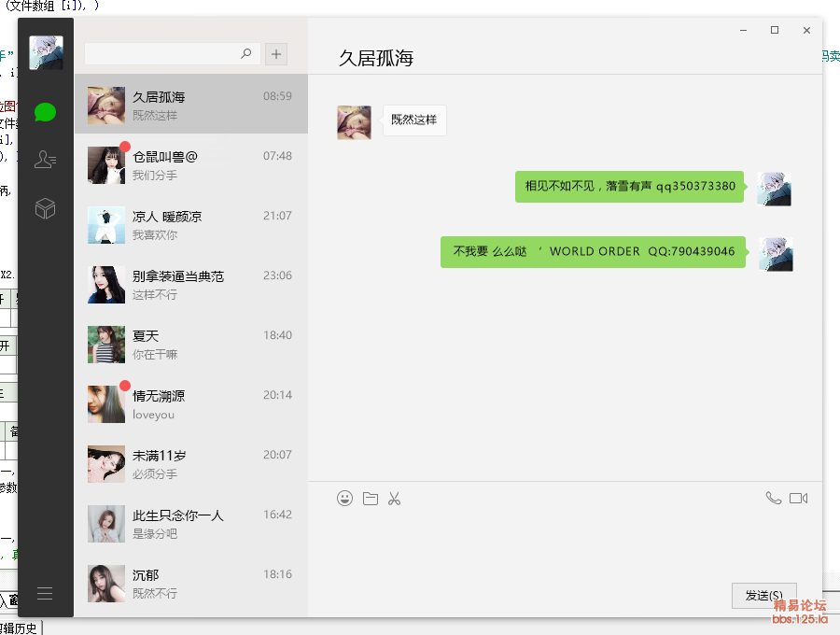Screen dimensions: 840x635
Task: Click the unread red dot on 情无溯源
Action: (125, 386)
